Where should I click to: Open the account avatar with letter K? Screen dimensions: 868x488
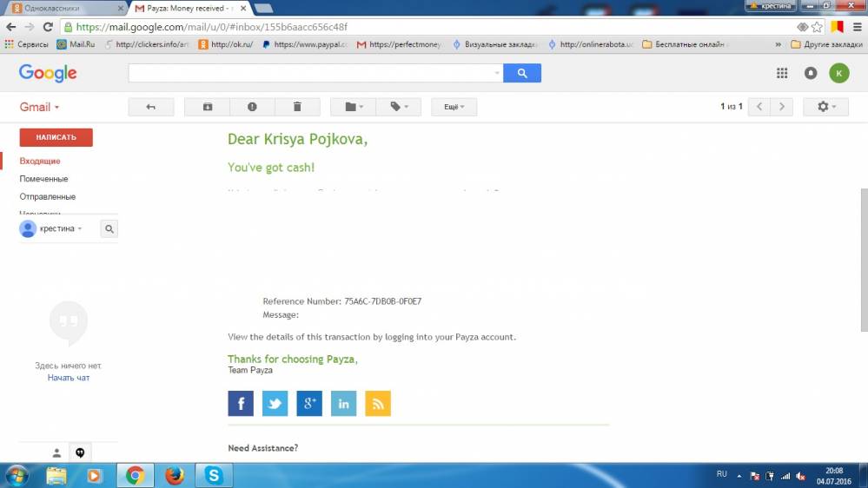(x=838, y=73)
